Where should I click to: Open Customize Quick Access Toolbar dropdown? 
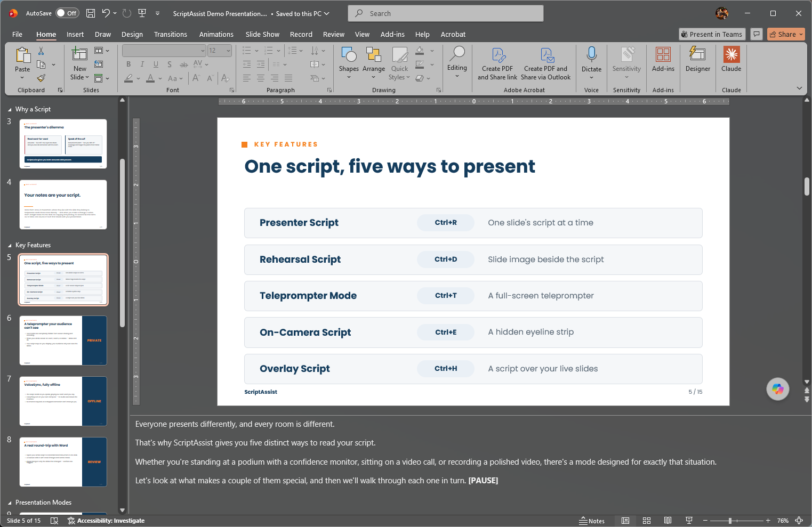tap(157, 13)
